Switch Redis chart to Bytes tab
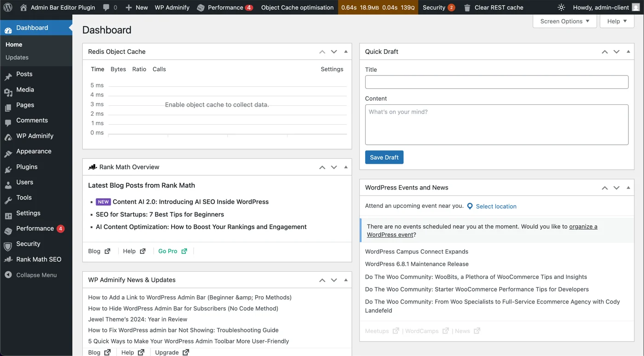The image size is (644, 356). tap(118, 69)
